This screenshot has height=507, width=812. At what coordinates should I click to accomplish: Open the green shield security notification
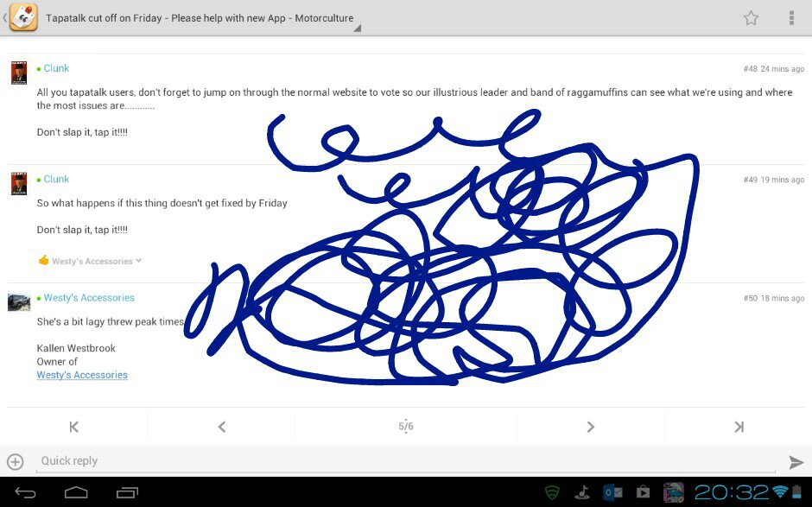[x=553, y=492]
